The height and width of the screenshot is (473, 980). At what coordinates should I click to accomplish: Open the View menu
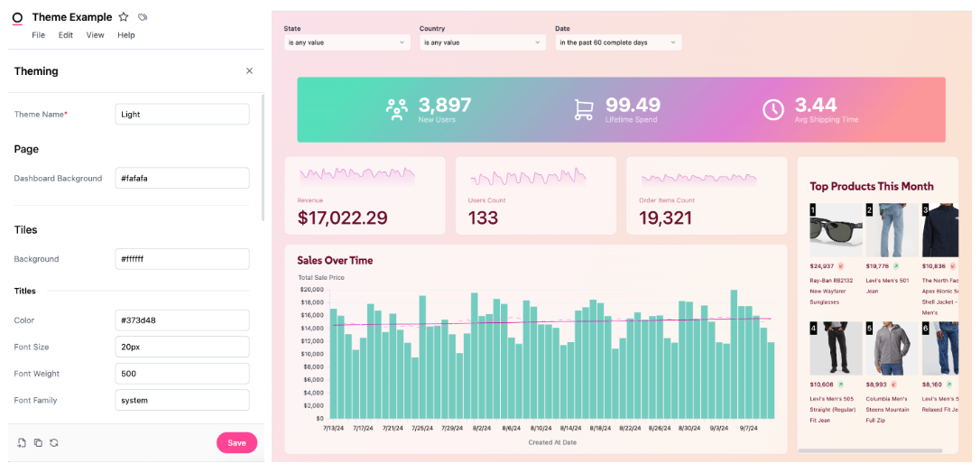point(95,35)
